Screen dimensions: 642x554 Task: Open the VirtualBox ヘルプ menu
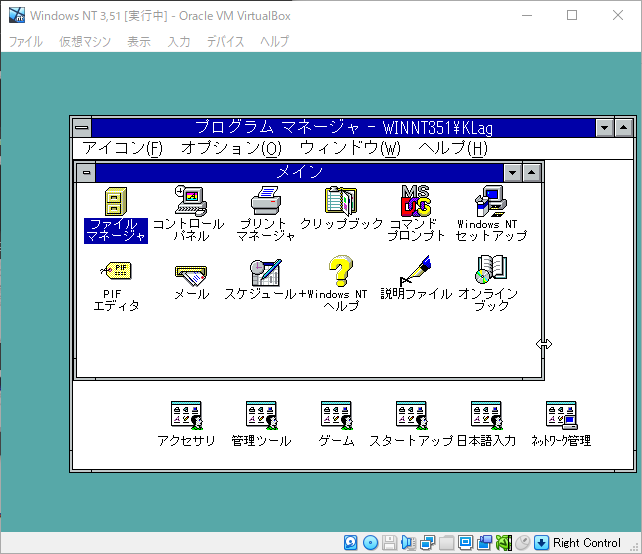275,41
